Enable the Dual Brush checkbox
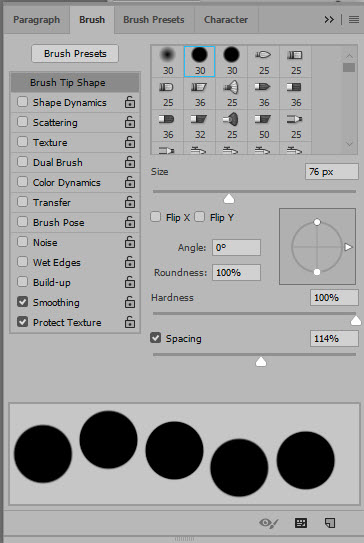This screenshot has height=543, width=364. [x=23, y=162]
